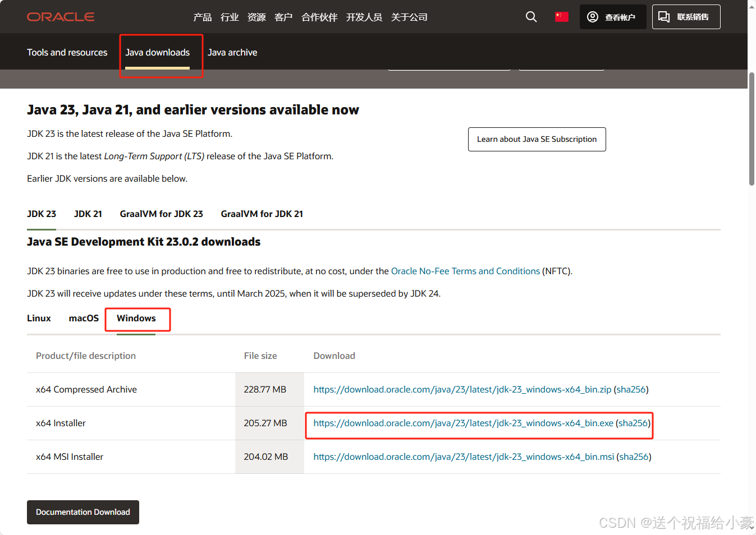Click the 205.27 MB file size

265,423
